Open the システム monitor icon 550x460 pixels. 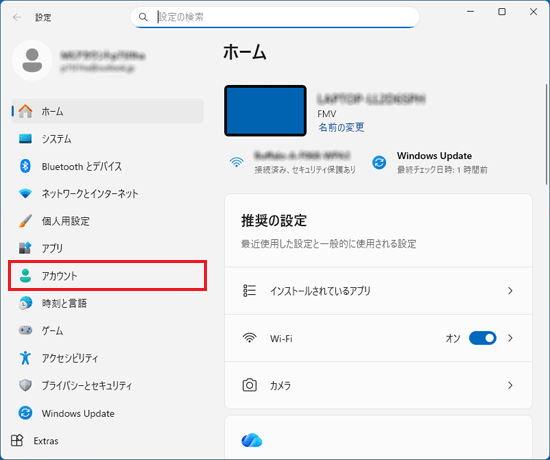pos(25,139)
